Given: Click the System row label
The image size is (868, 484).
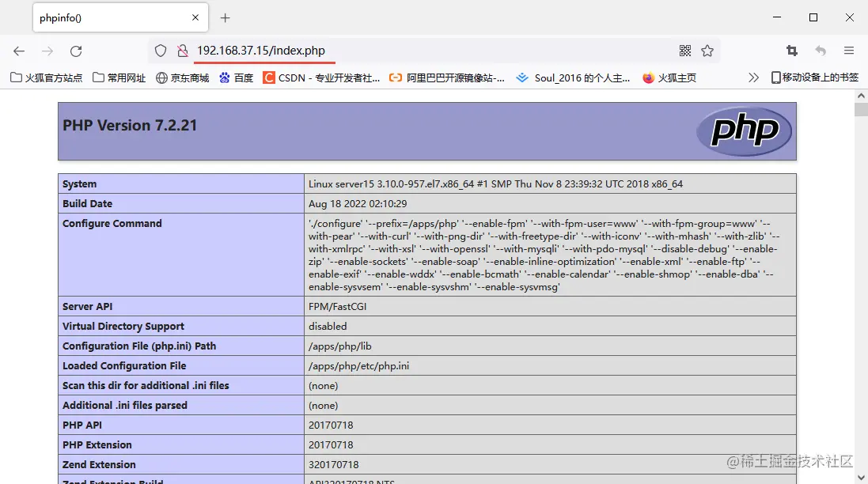Looking at the screenshot, I should point(80,184).
